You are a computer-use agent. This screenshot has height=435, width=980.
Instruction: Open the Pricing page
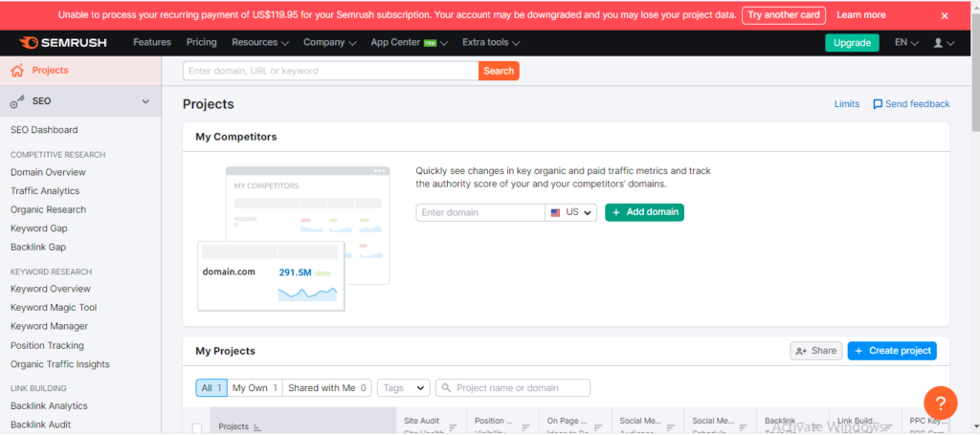coord(201,42)
